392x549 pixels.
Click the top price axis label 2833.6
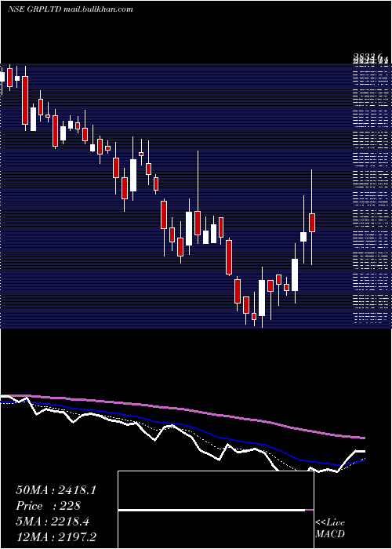pyautogui.click(x=370, y=57)
